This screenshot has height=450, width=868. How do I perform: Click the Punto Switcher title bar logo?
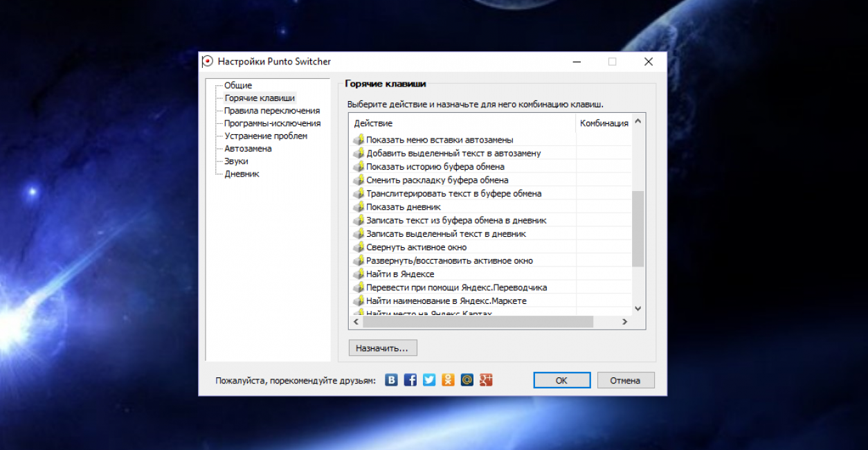pyautogui.click(x=208, y=61)
